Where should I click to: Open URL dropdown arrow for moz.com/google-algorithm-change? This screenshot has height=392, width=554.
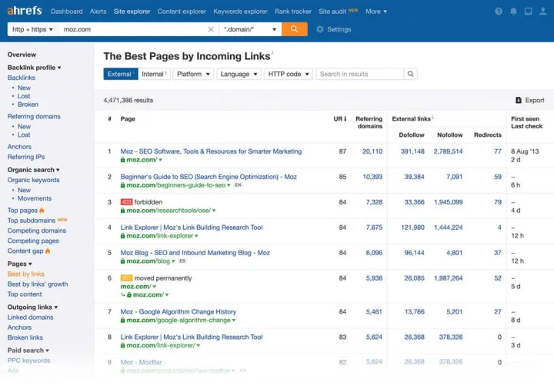tap(234, 321)
